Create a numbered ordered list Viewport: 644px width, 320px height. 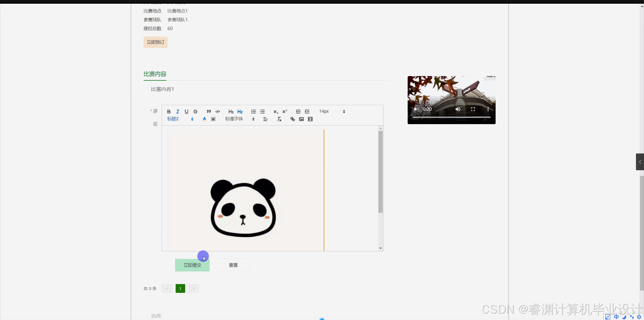click(x=254, y=112)
